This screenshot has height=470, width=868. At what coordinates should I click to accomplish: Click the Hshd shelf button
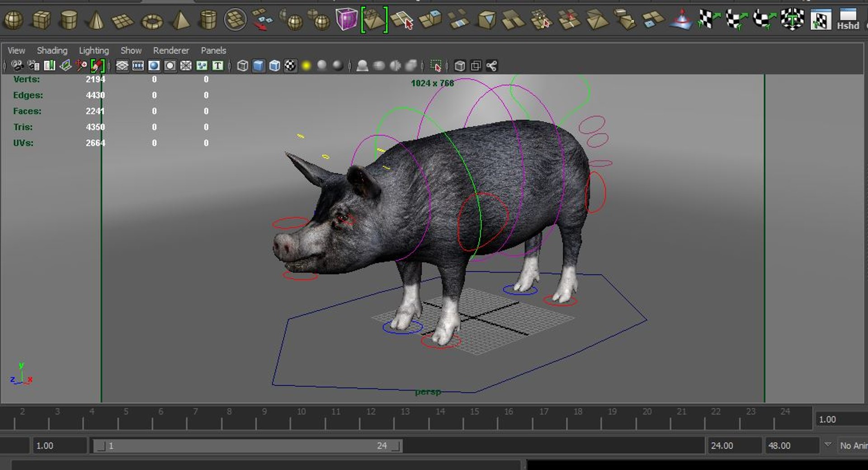pyautogui.click(x=848, y=20)
